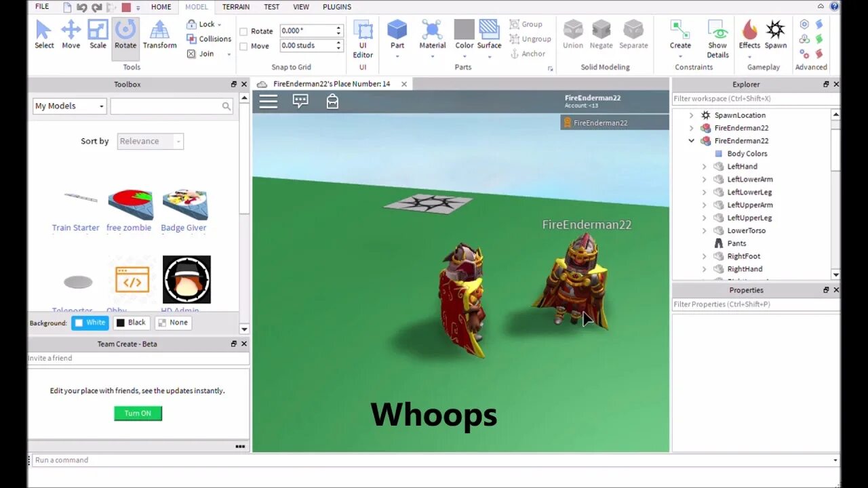Open the in-game backpack icon

(332, 101)
